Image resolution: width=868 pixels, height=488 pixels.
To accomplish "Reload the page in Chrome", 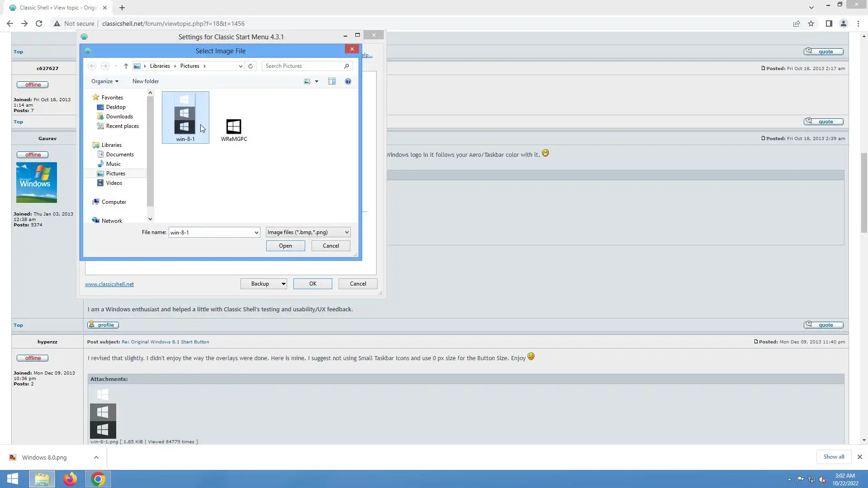I will coord(39,23).
